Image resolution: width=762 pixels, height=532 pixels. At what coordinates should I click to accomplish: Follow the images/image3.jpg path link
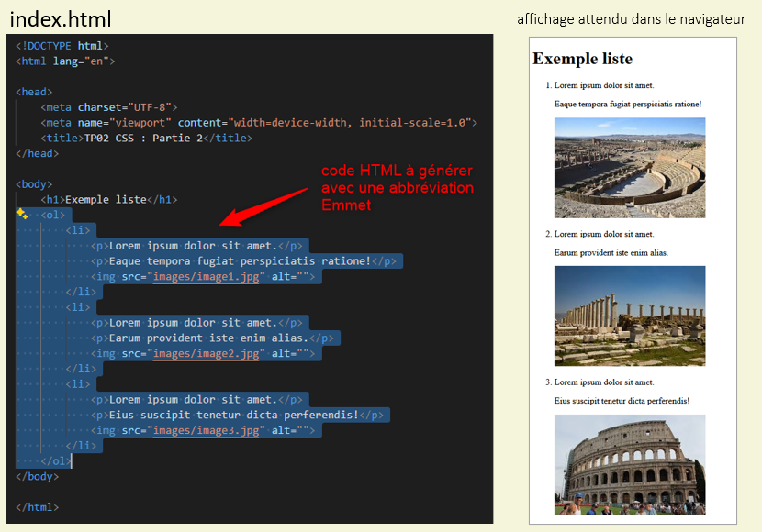[x=208, y=430]
